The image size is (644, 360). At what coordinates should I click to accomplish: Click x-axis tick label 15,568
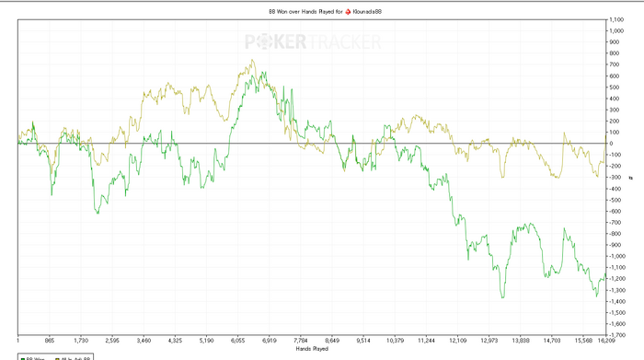pos(583,341)
